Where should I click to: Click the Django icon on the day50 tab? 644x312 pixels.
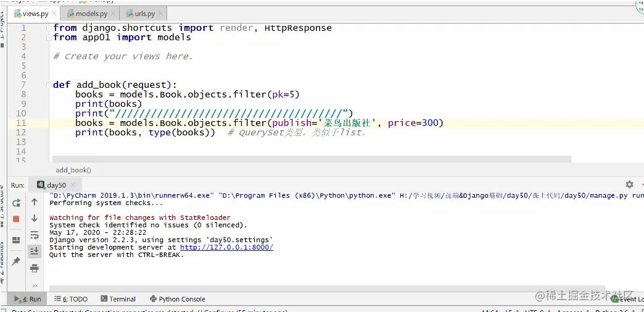(41, 185)
